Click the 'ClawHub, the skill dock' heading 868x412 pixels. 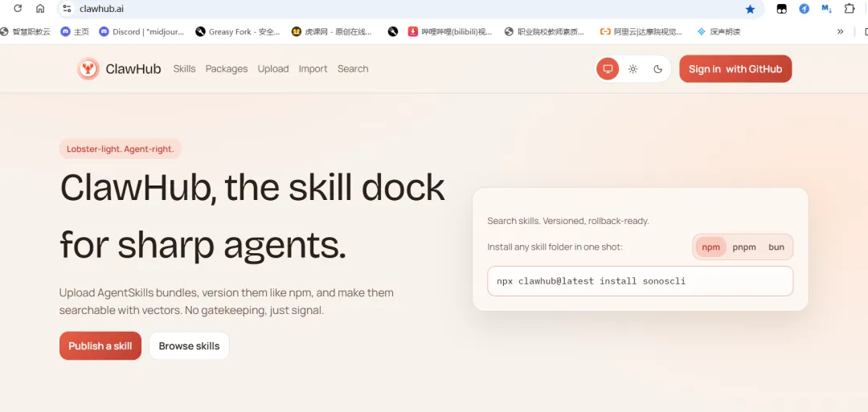(x=252, y=187)
